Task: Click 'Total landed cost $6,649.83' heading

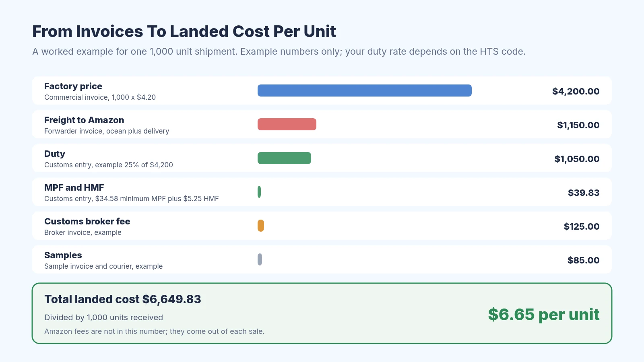Action: 123,299
